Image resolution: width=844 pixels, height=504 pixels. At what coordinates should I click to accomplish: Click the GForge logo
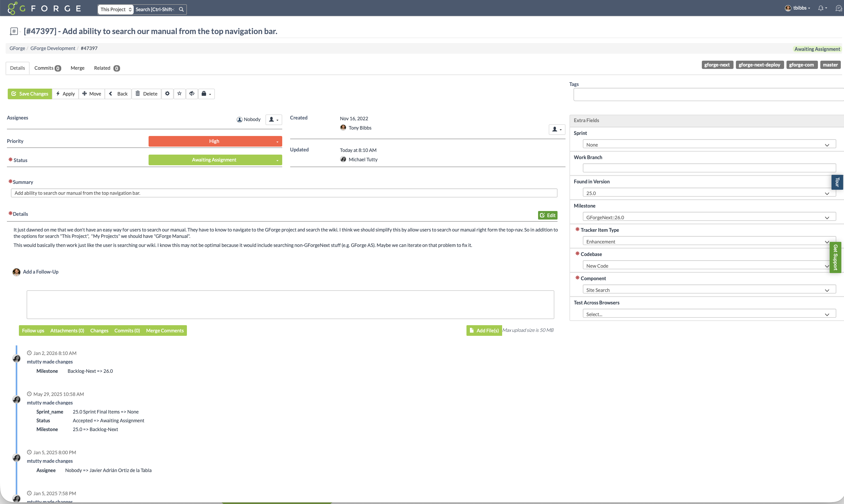pyautogui.click(x=44, y=8)
